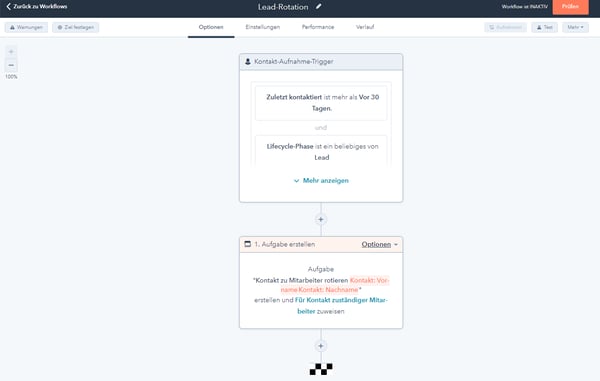
Task: Click the Kontakt: Vorname token
Action: tap(369, 280)
